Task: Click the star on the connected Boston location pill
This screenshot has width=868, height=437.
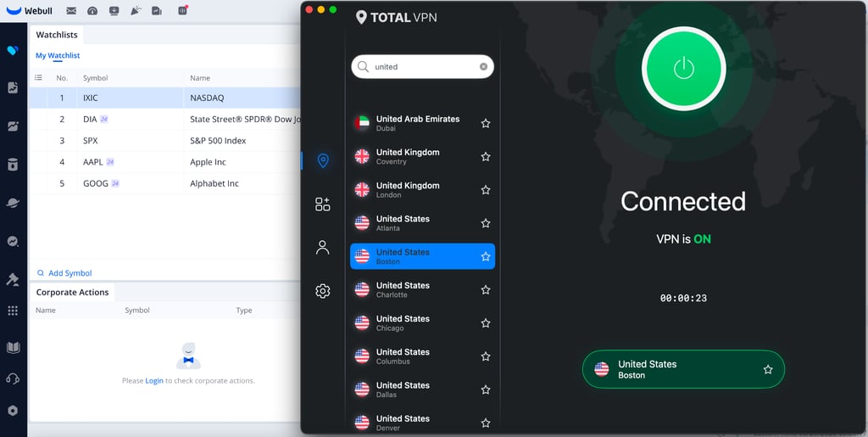Action: pyautogui.click(x=768, y=369)
